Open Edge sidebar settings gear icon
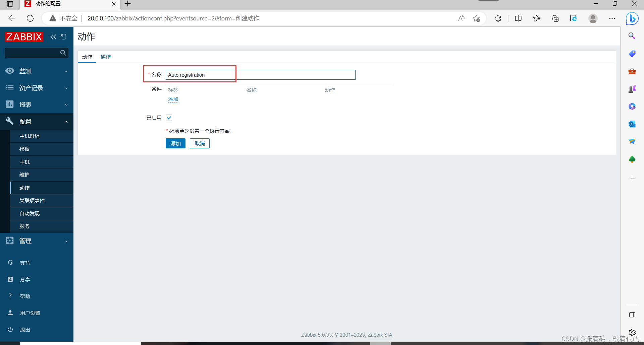The height and width of the screenshot is (345, 644). [632, 332]
